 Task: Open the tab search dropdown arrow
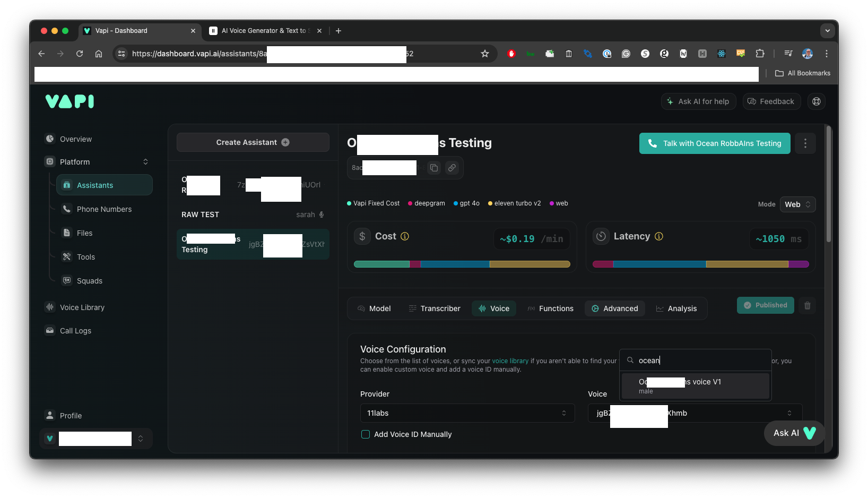tap(828, 31)
